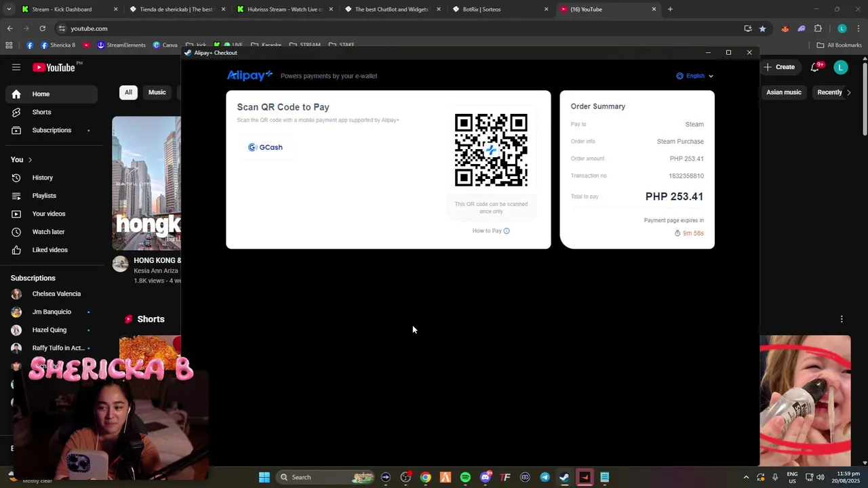Open Canva bookmark

[x=165, y=45]
